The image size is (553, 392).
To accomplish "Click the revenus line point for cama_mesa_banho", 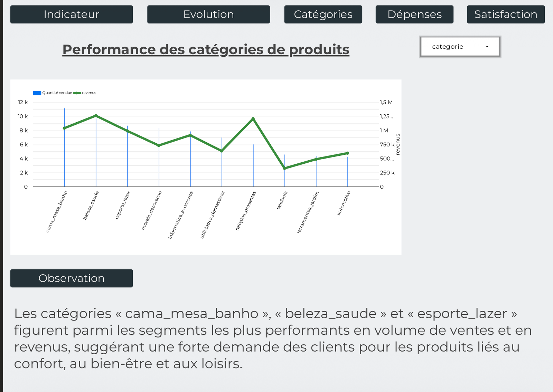I will 64,128.
